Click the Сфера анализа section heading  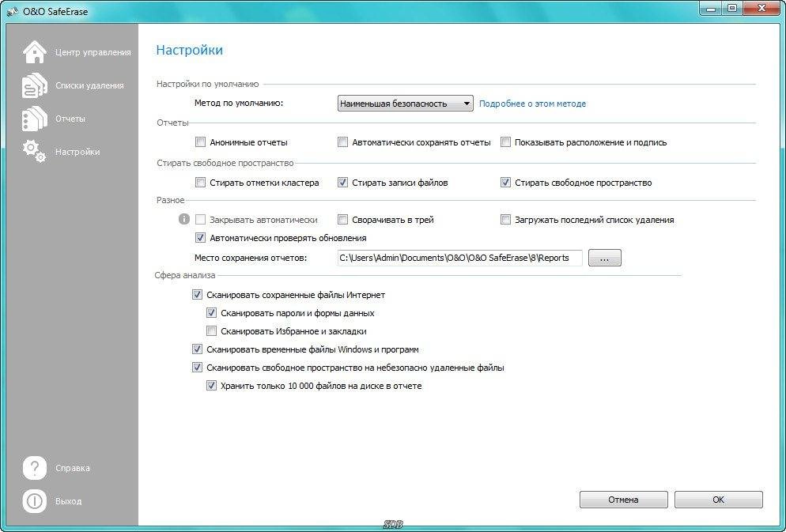(185, 275)
